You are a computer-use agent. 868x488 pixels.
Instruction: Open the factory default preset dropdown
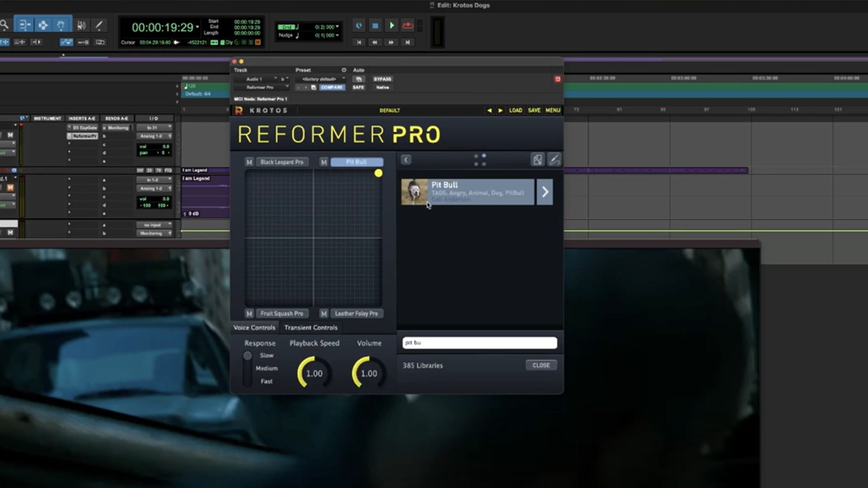[321, 79]
